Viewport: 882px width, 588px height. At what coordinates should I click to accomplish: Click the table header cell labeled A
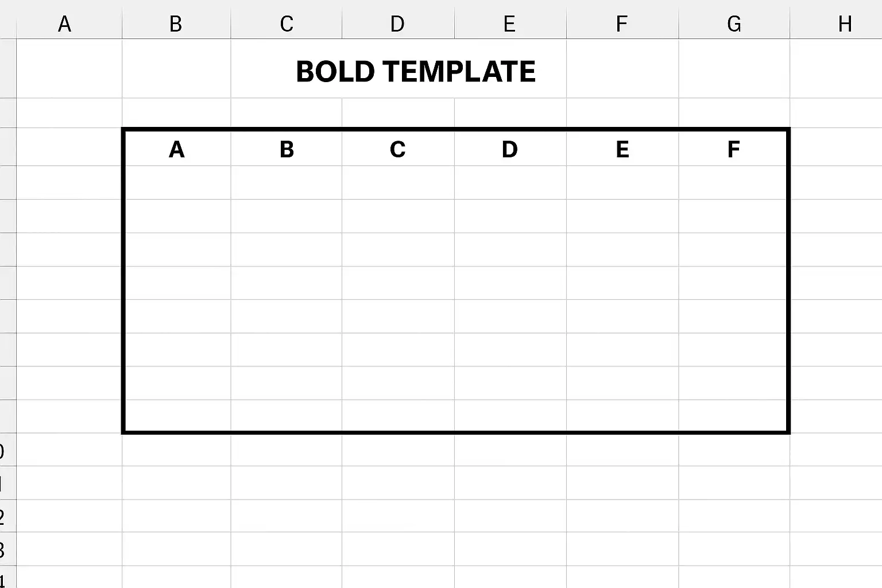pyautogui.click(x=176, y=149)
